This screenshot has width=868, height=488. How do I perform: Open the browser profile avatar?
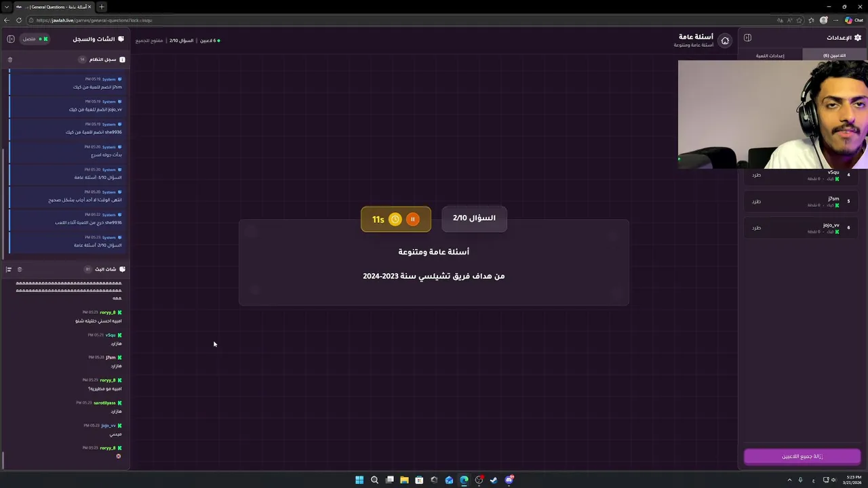(x=824, y=20)
